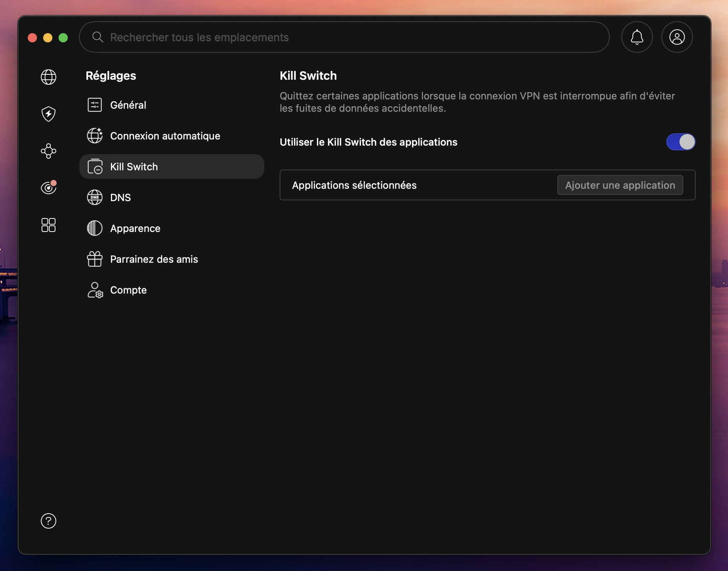This screenshot has height=571, width=728.
Task: Select Général settings section
Action: pos(128,105)
